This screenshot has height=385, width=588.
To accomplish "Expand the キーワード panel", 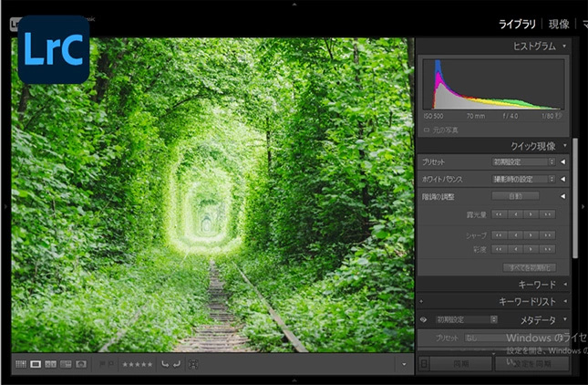I will coord(565,285).
